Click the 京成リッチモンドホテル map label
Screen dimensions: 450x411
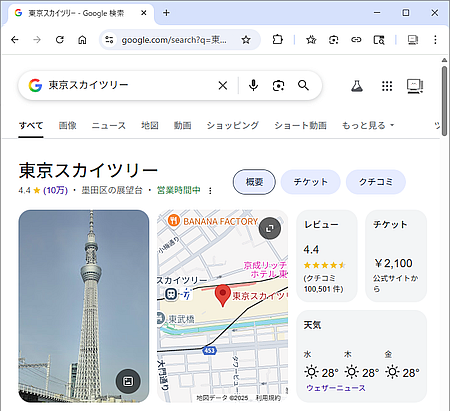[266, 270]
